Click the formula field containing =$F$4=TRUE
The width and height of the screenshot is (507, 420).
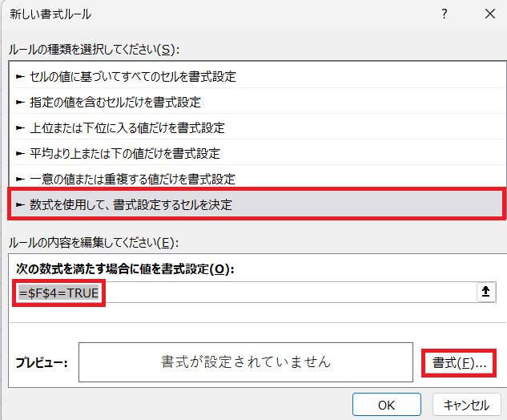[240, 293]
